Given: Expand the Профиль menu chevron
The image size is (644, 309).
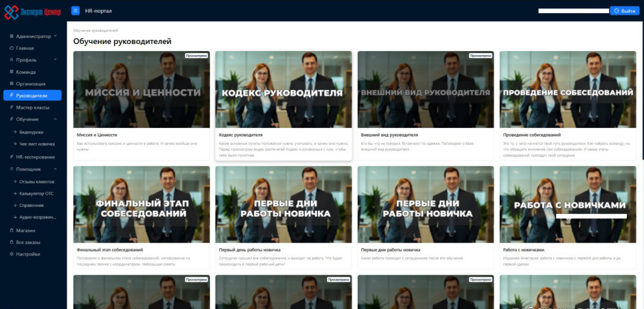Looking at the screenshot, I should point(56,60).
